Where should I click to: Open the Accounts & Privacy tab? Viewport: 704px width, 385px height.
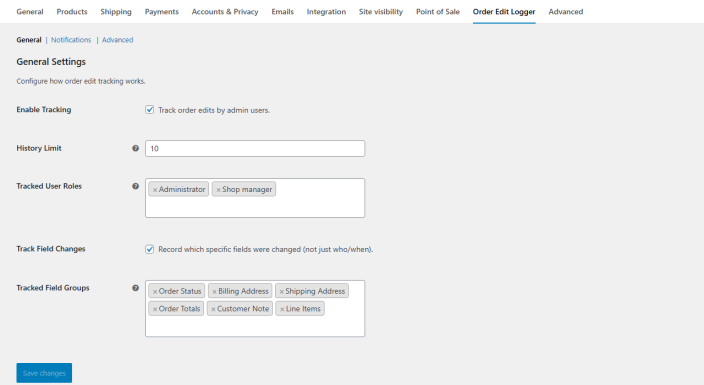(x=225, y=12)
